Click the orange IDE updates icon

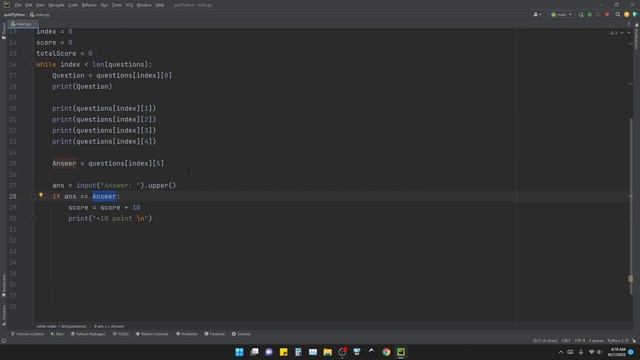pos(627,14)
